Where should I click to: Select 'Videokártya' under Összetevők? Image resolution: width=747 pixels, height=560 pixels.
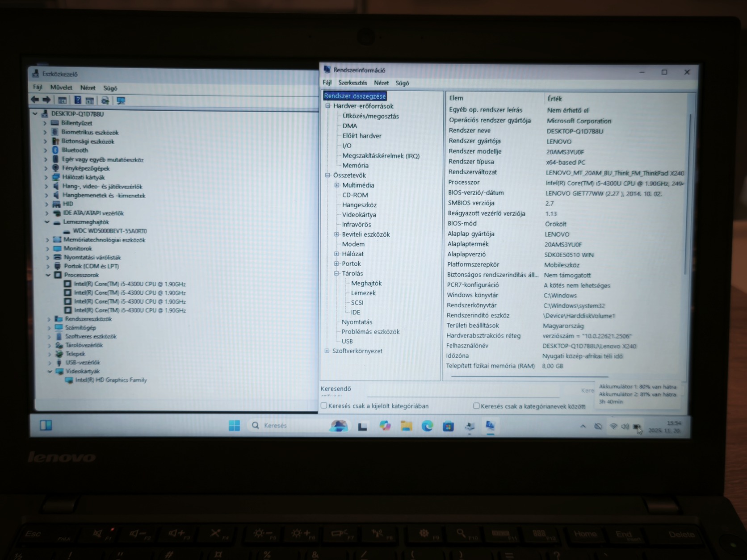[359, 214]
